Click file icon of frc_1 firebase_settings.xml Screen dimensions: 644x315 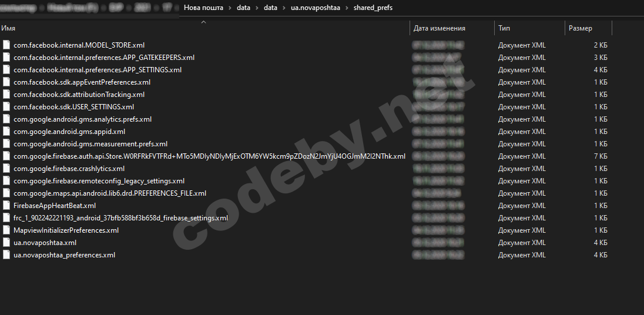click(6, 217)
